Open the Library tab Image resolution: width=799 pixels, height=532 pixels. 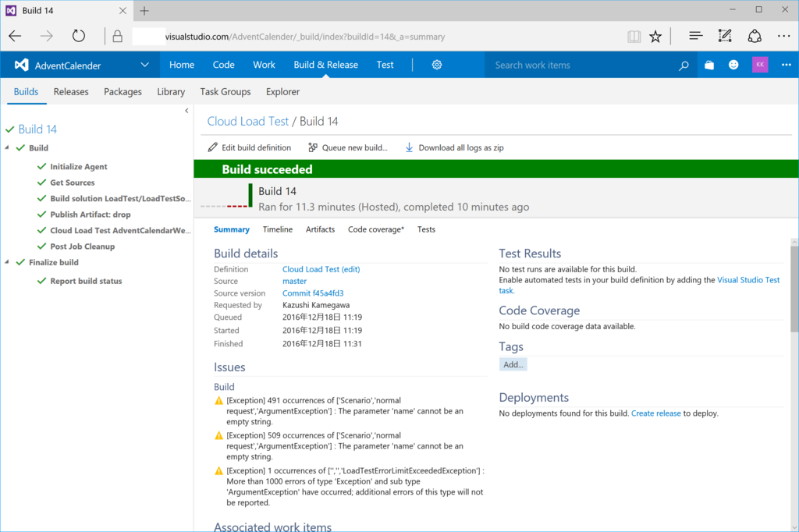point(171,92)
